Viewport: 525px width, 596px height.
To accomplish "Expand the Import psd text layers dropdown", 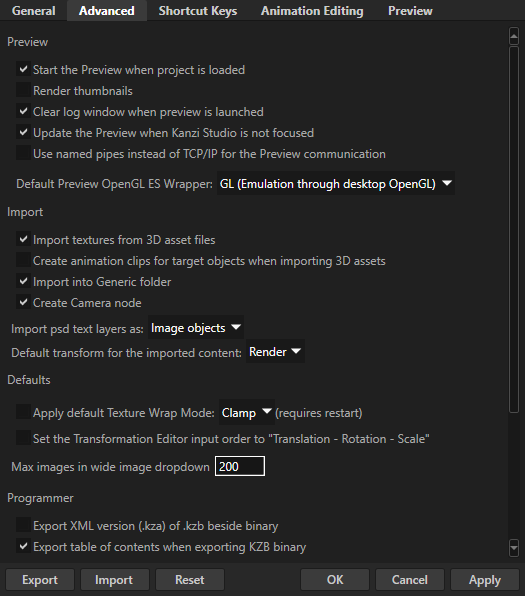I will tap(196, 328).
